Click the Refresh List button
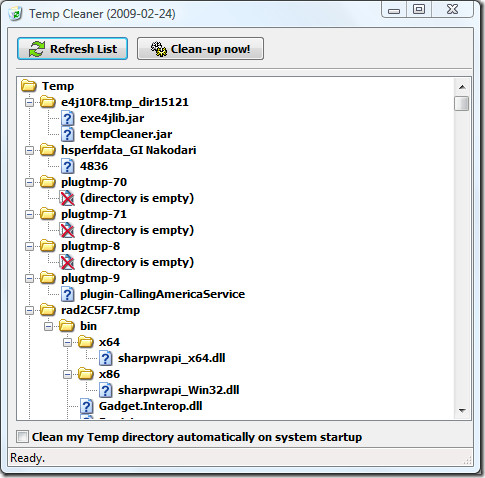This screenshot has height=478, width=485. coord(72,49)
